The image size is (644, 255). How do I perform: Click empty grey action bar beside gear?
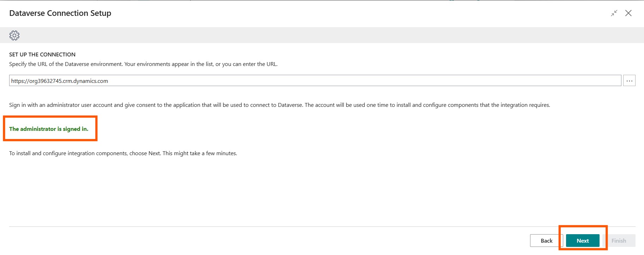[x=317, y=35]
